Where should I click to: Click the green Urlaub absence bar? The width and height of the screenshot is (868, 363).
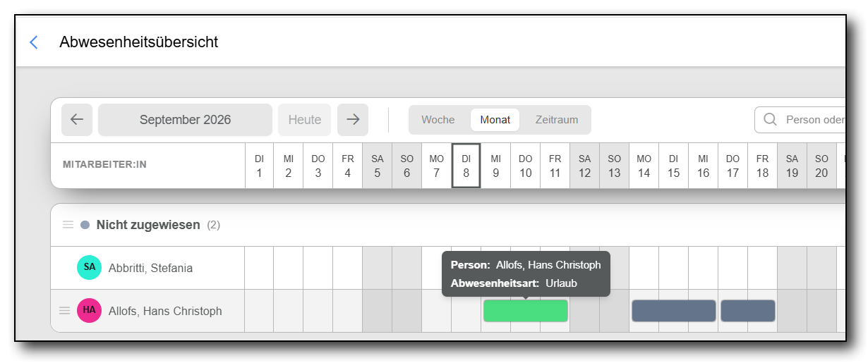pos(526,311)
